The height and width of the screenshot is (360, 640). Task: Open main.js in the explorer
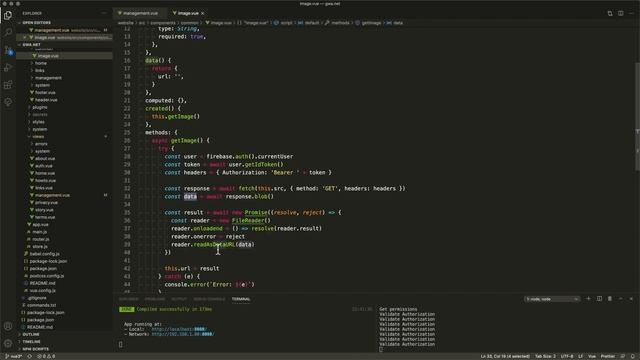40,232
